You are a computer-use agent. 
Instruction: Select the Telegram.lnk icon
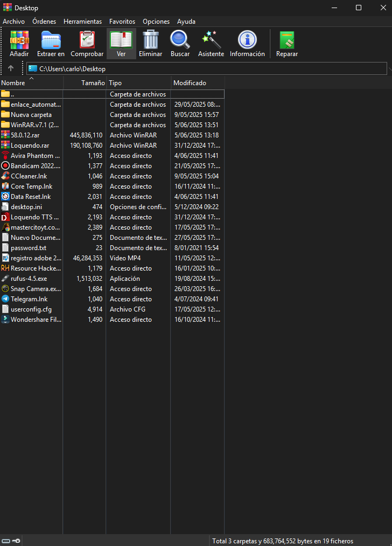click(x=5, y=299)
